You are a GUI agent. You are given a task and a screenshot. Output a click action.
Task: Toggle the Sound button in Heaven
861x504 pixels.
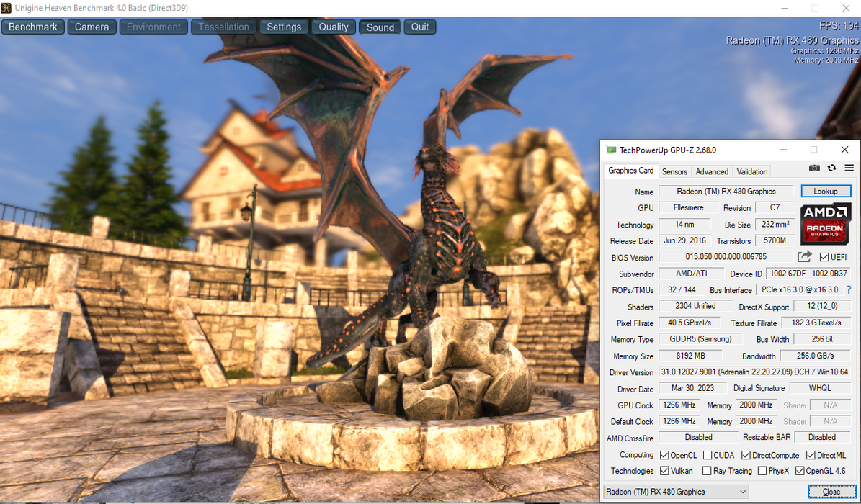click(380, 27)
